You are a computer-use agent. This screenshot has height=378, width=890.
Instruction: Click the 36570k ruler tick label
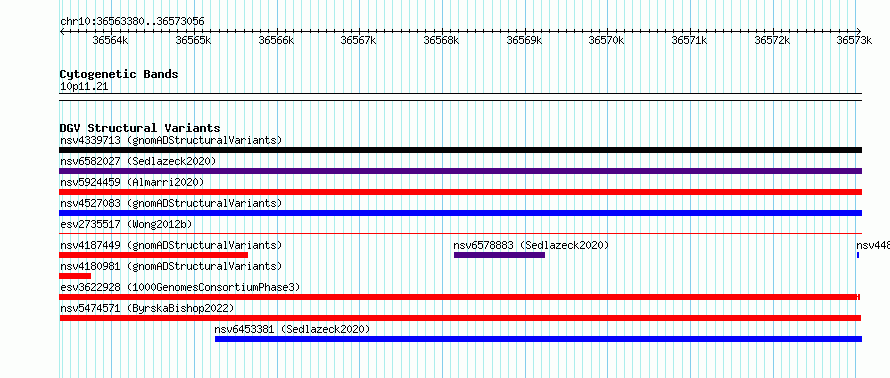(607, 40)
